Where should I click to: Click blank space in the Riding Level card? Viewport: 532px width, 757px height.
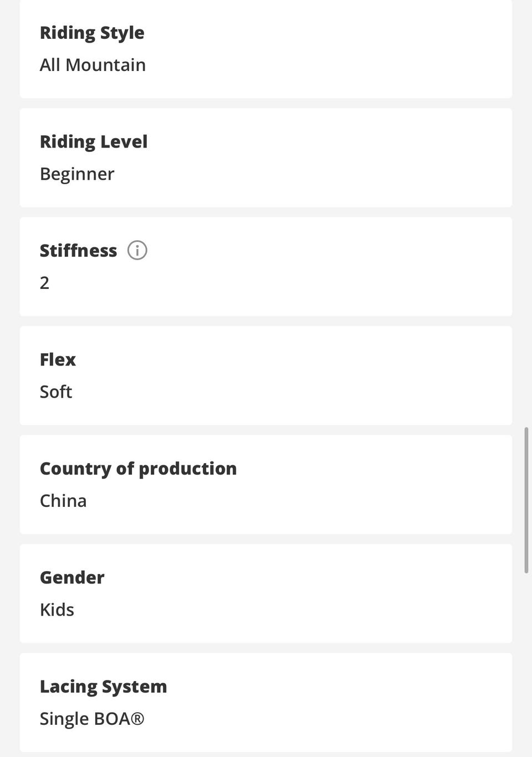(x=332, y=158)
